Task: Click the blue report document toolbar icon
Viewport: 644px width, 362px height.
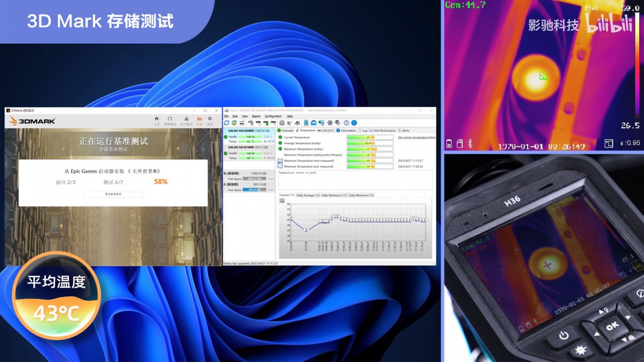Action: pos(306,123)
